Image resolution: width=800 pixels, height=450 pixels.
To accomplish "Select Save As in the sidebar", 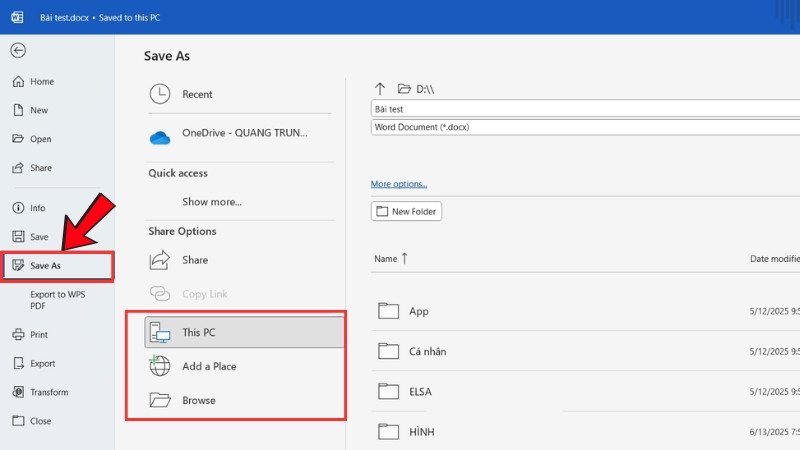I will 57,266.
